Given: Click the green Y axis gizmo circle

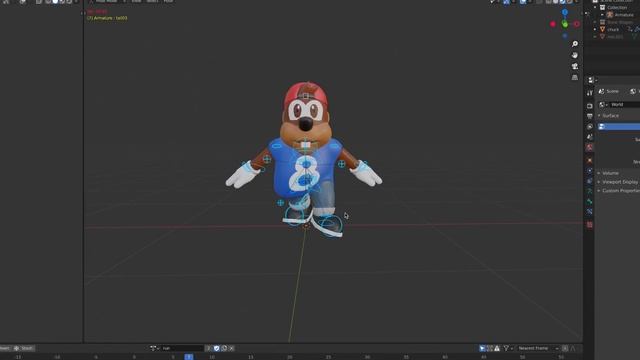Looking at the screenshot, I should (565, 24).
